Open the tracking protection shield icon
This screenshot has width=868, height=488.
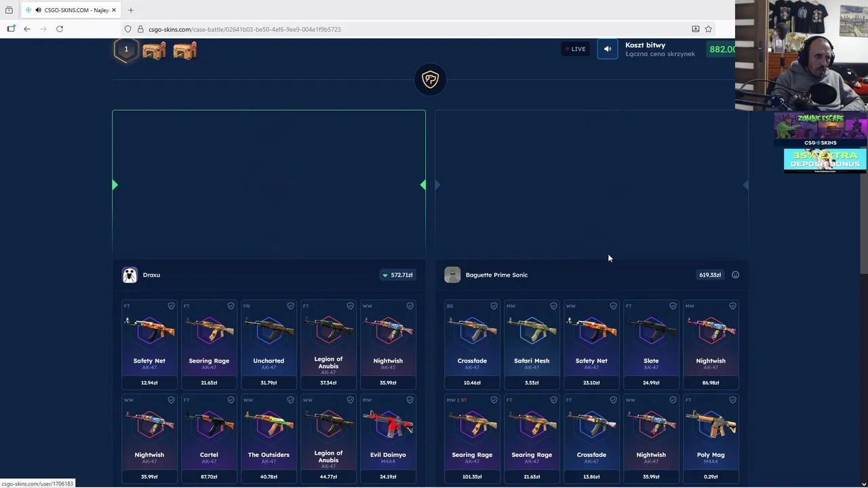(x=127, y=29)
